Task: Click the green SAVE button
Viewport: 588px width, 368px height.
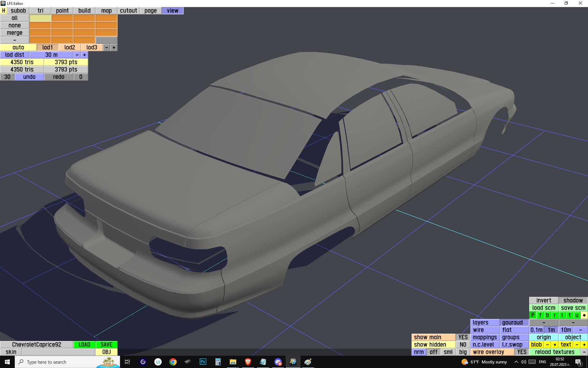Action: click(106, 344)
